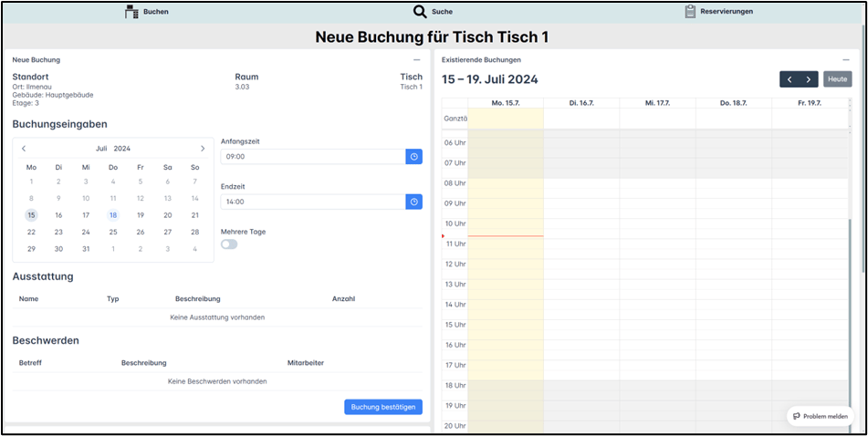The image size is (868, 436).
Task: Click the 15 – 19. Juli 2024 title
Action: 490,79
